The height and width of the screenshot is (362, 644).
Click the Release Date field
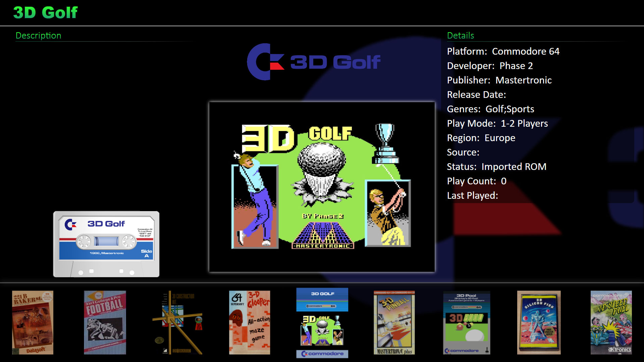(x=477, y=95)
